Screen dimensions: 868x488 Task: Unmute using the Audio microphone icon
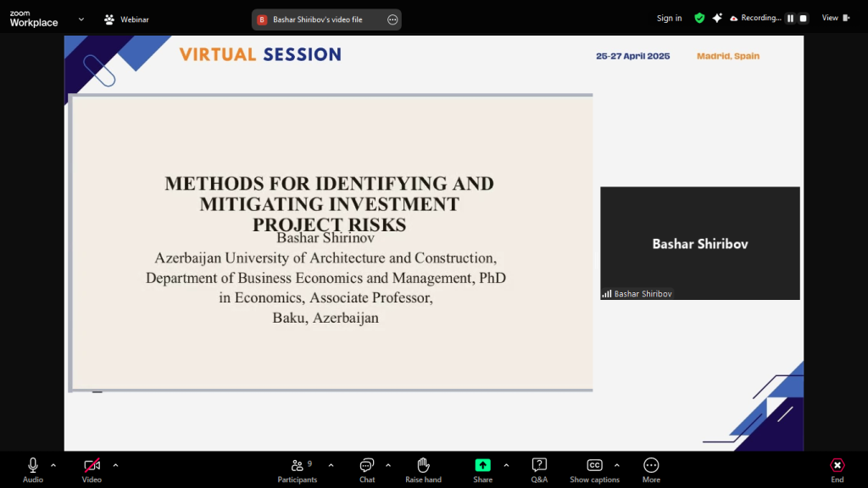point(33,465)
